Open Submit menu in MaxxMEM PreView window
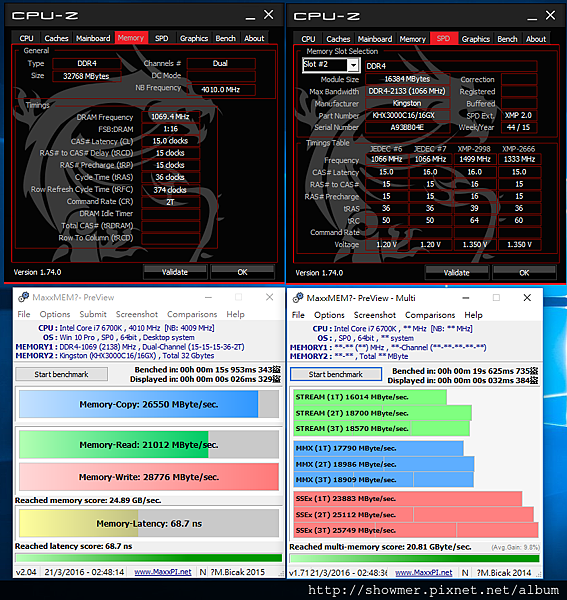567x600 pixels. (93, 314)
